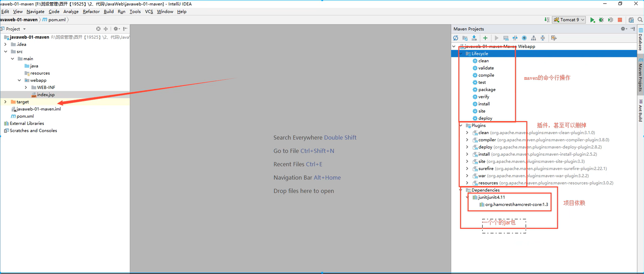Open the Build menu

click(x=109, y=12)
